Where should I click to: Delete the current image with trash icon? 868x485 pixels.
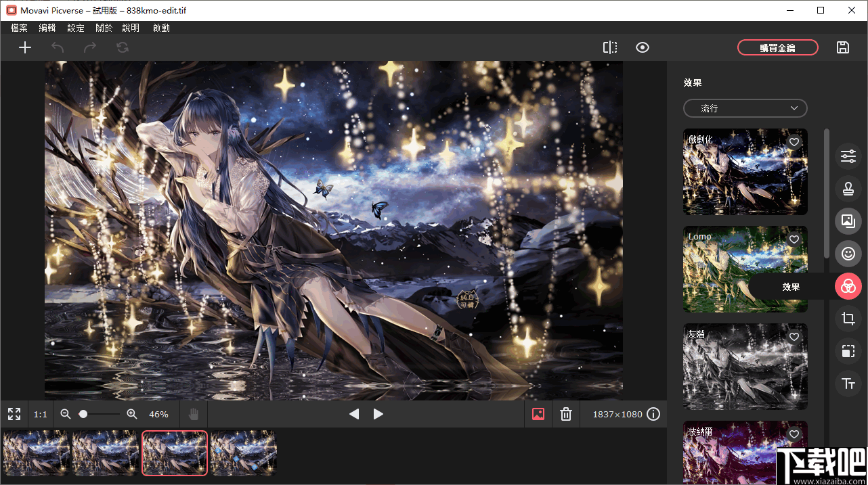pos(567,414)
